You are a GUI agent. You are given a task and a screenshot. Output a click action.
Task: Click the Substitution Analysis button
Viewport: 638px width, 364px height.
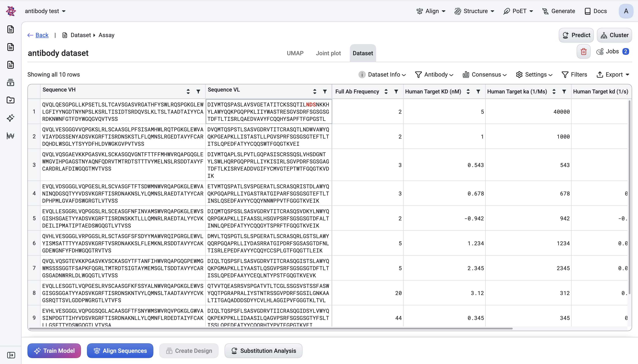pos(263,351)
